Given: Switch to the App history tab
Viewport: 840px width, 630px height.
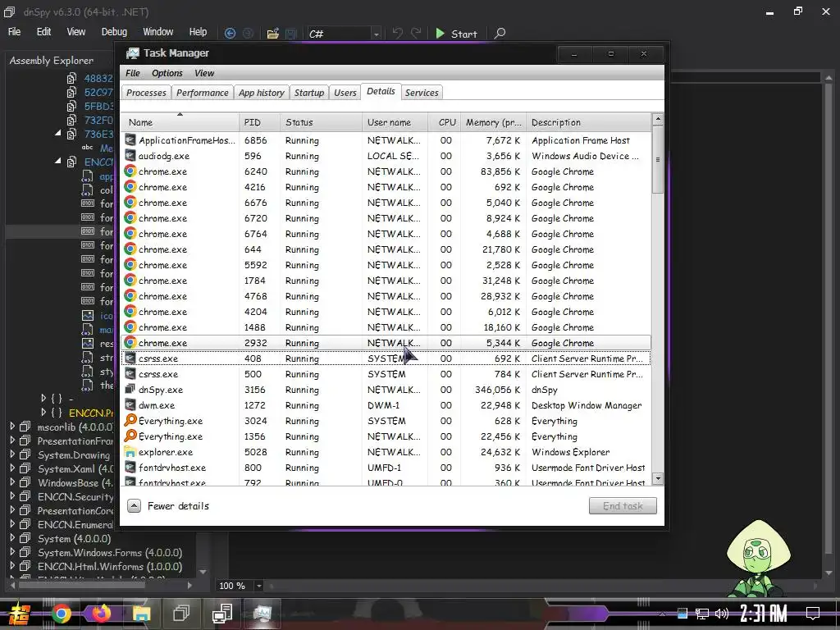Looking at the screenshot, I should pyautogui.click(x=262, y=93).
